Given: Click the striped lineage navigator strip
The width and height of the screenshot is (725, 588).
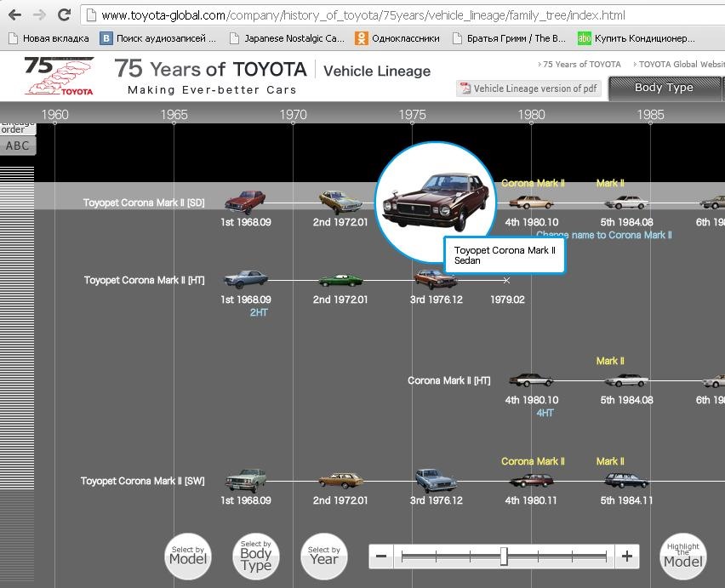Looking at the screenshot, I should [17, 374].
